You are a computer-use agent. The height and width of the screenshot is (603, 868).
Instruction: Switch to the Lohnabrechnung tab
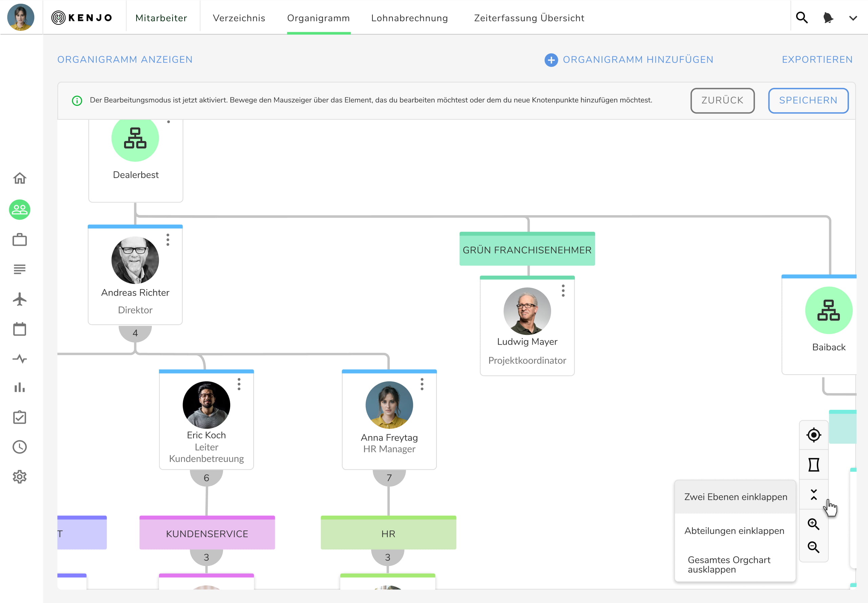coord(409,18)
